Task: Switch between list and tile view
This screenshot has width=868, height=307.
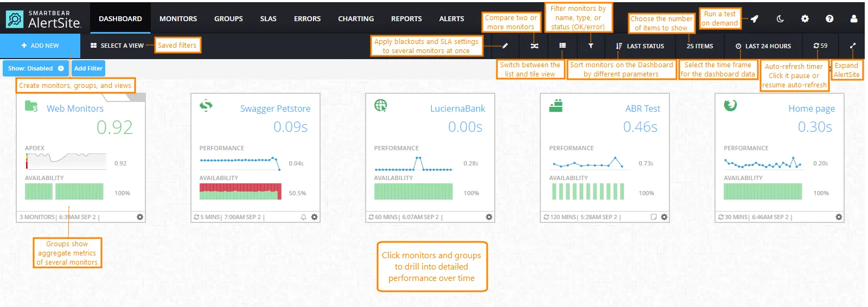Action: [x=563, y=46]
